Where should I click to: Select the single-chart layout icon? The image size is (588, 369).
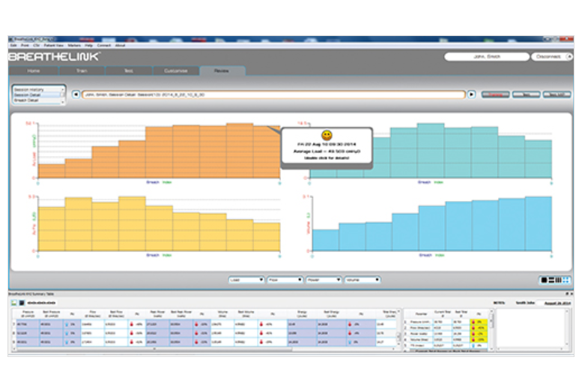tap(545, 280)
